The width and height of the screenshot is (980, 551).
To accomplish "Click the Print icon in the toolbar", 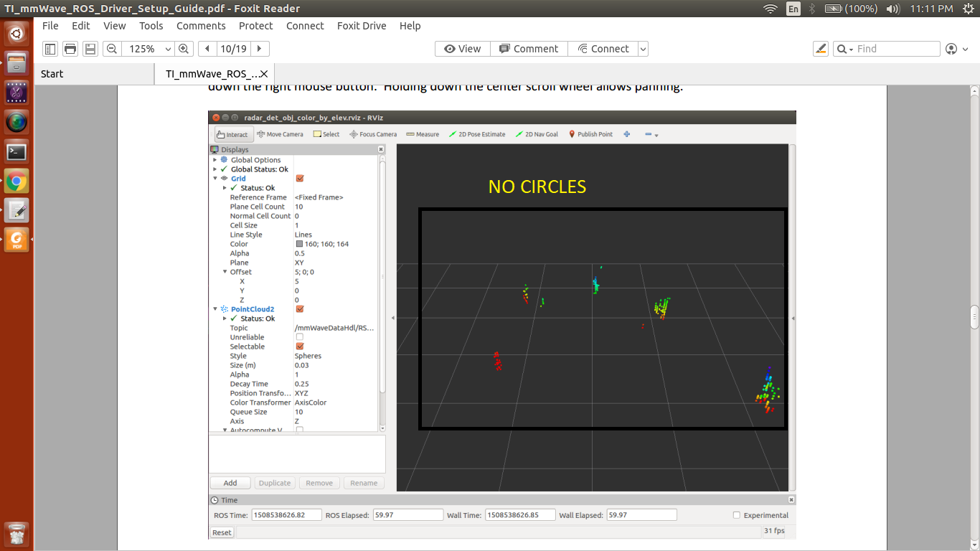I will tap(70, 49).
